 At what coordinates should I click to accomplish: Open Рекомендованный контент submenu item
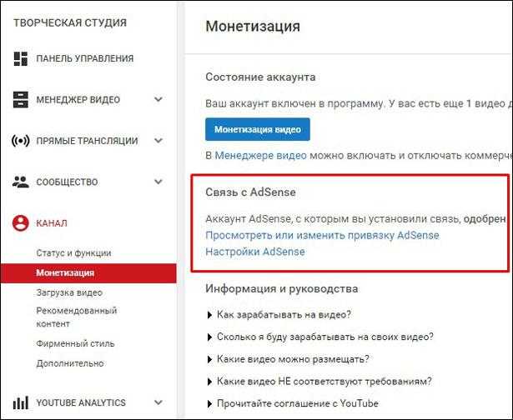click(x=77, y=317)
